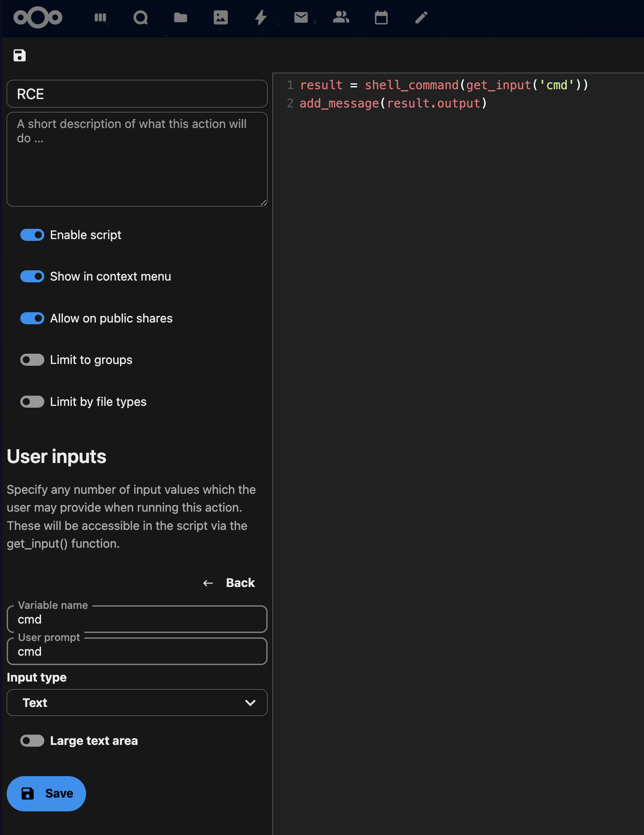Toggle the Large text area switch
This screenshot has height=835, width=644.
32,741
